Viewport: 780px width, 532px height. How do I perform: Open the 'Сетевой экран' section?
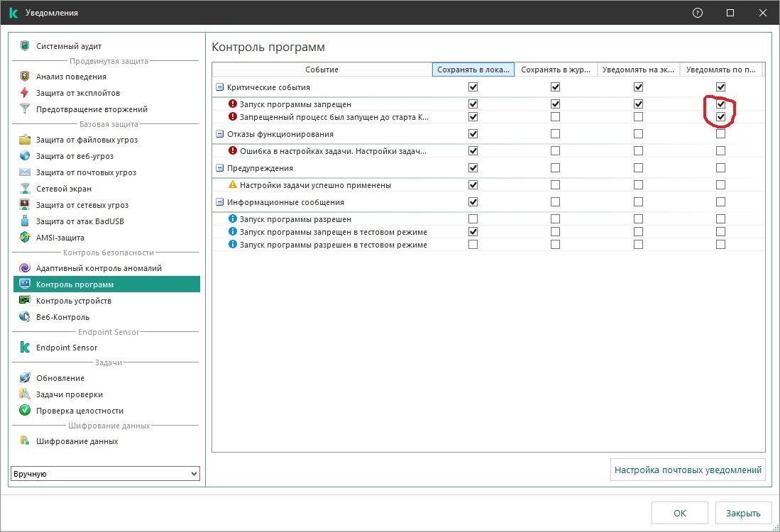[x=63, y=189]
